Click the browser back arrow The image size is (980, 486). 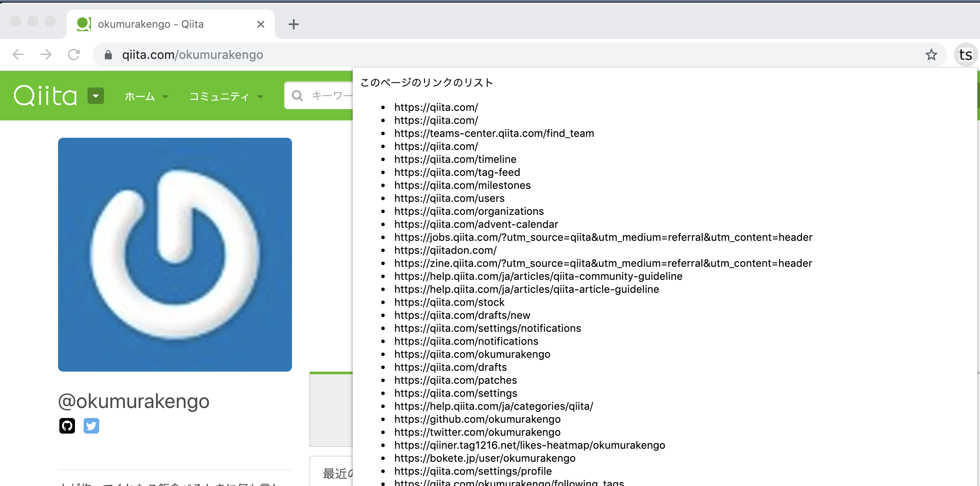click(18, 55)
